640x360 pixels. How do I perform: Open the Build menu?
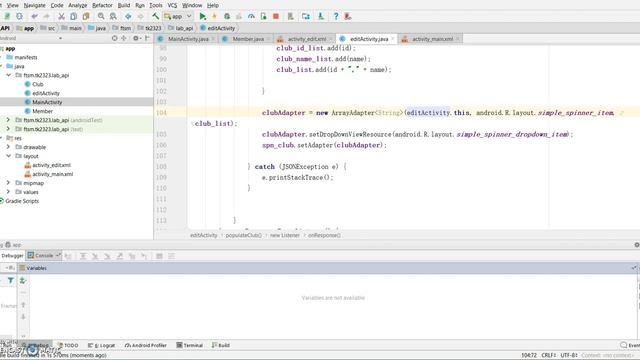point(124,5)
